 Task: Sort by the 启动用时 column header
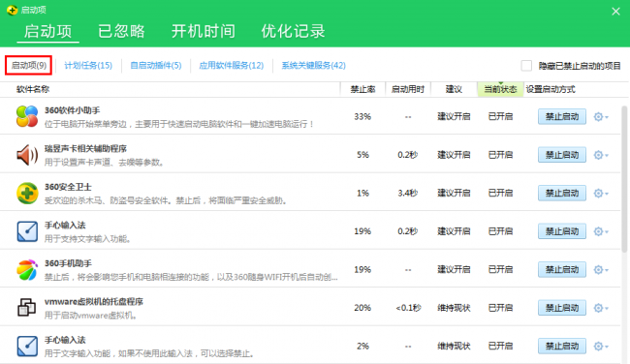408,89
